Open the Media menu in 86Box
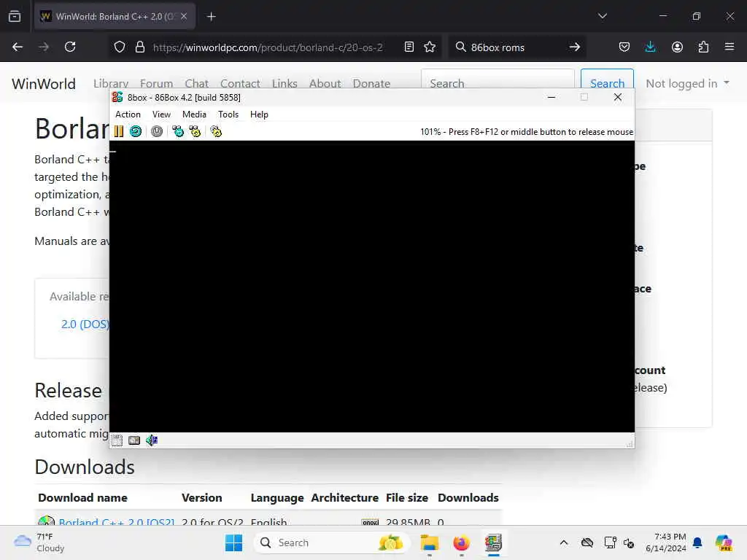This screenshot has width=747, height=560. point(194,114)
